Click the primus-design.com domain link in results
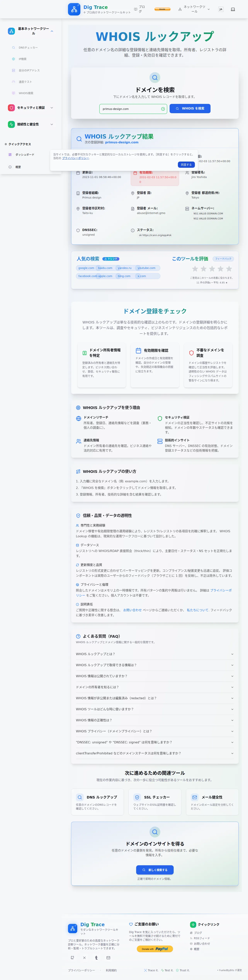248x980 pixels. click(121, 142)
